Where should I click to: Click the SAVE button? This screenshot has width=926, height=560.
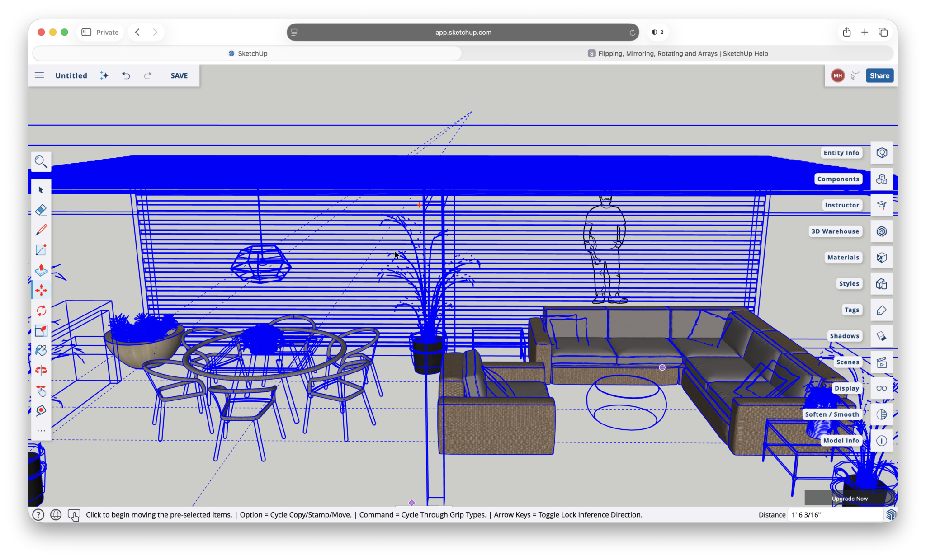(179, 75)
